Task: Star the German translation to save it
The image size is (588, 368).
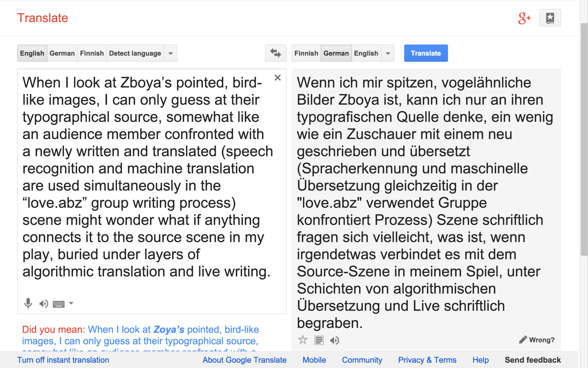Action: tap(303, 340)
